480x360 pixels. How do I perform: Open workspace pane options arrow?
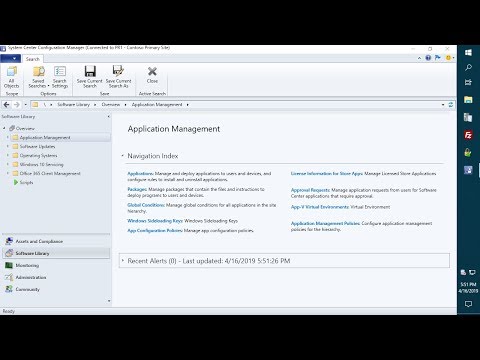pos(109,301)
